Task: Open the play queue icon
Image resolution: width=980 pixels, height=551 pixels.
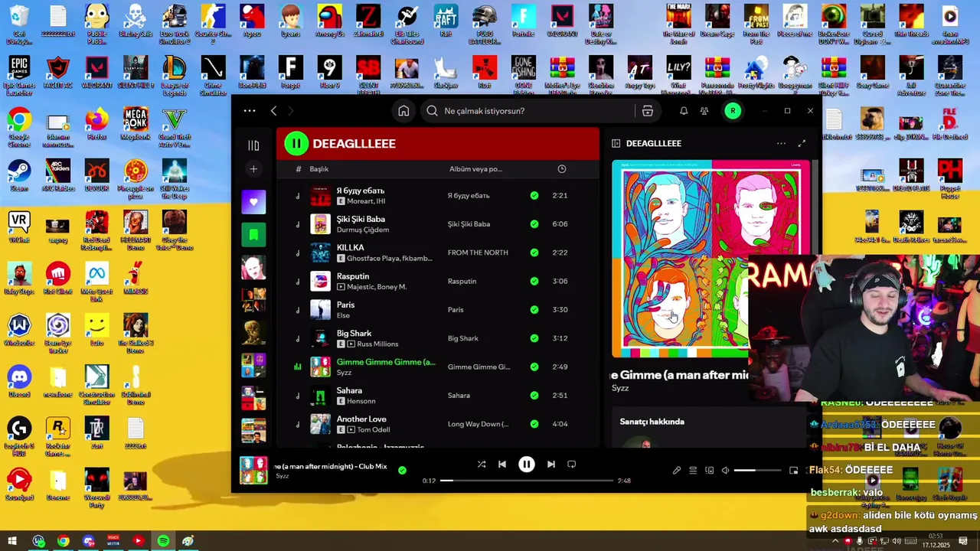Action: tap(693, 471)
